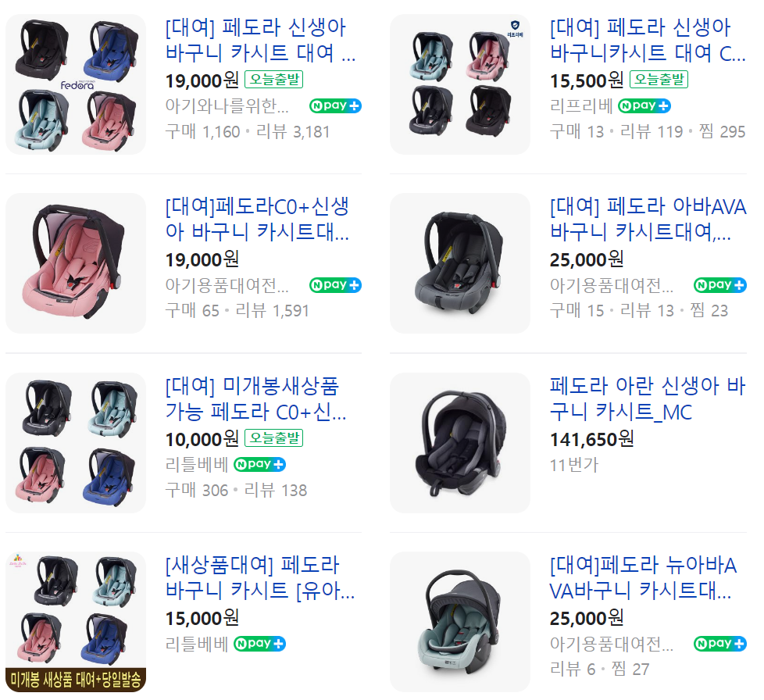Click the mint 뉴아바AVA car seat image
The width and height of the screenshot is (764, 700).
(x=459, y=620)
